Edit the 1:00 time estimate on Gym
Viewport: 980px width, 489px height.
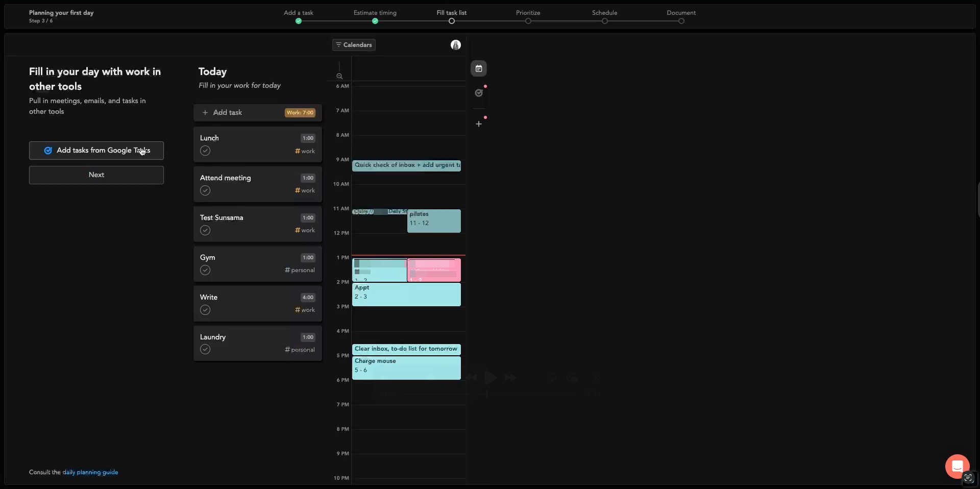pyautogui.click(x=308, y=257)
